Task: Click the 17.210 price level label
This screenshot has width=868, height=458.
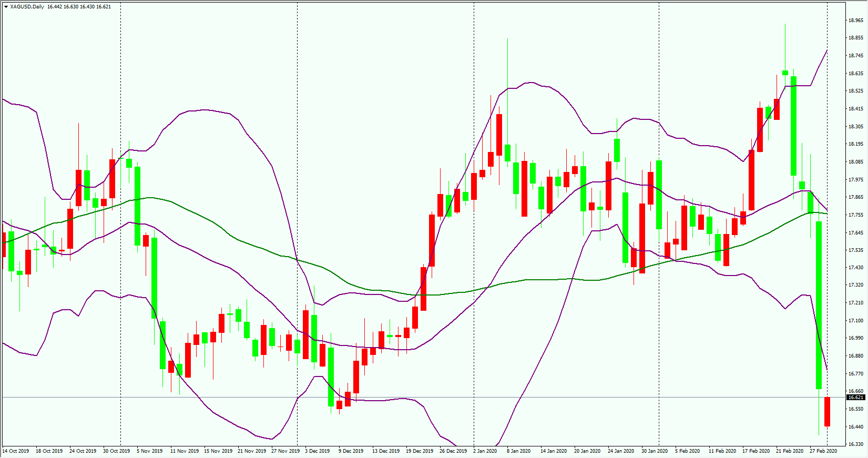Action: 856,303
